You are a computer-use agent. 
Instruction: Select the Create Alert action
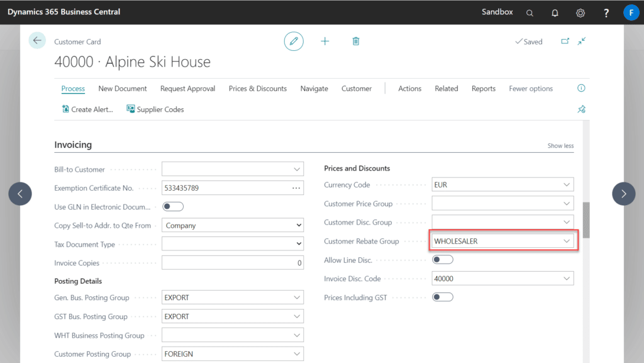[x=87, y=109]
